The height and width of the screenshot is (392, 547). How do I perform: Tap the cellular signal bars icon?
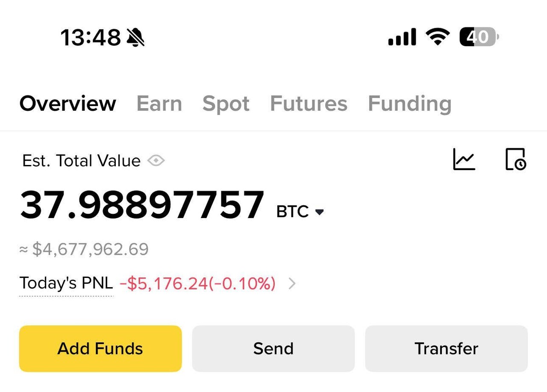point(402,37)
